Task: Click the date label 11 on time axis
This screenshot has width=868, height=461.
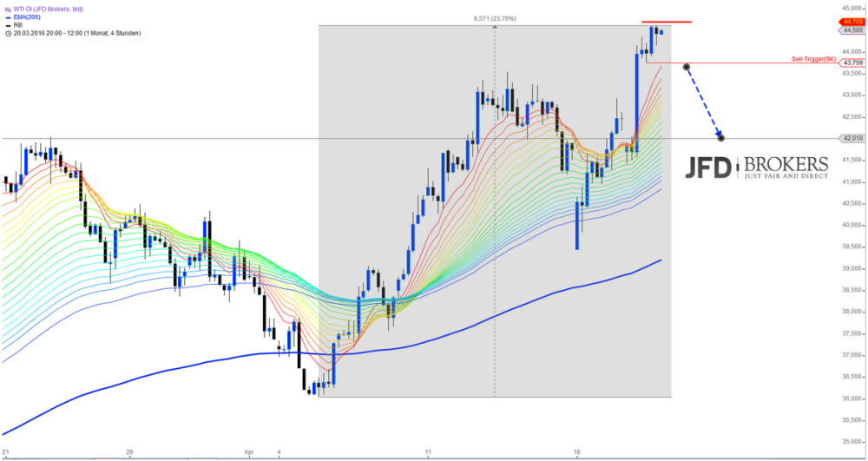Action: pyautogui.click(x=427, y=451)
